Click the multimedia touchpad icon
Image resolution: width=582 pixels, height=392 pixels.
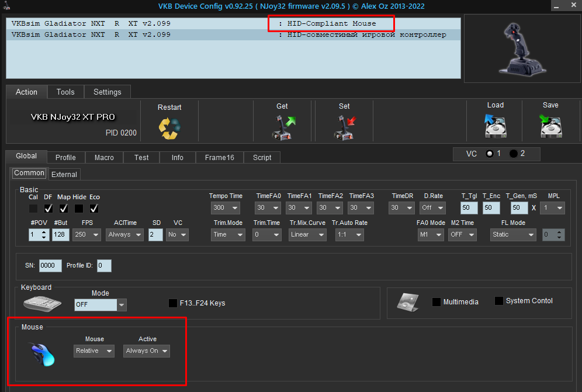coord(407,302)
